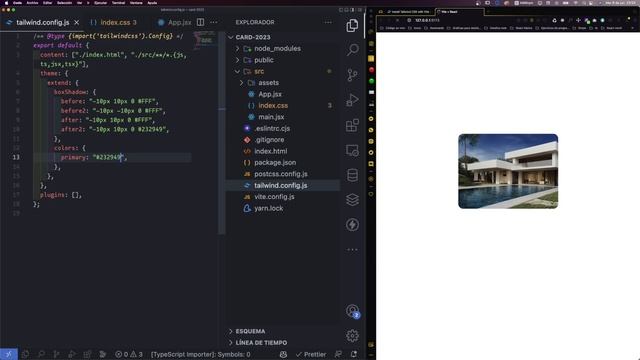This screenshot has width=640, height=360.
Task: Open the Manage gear settings icon
Action: point(352,336)
